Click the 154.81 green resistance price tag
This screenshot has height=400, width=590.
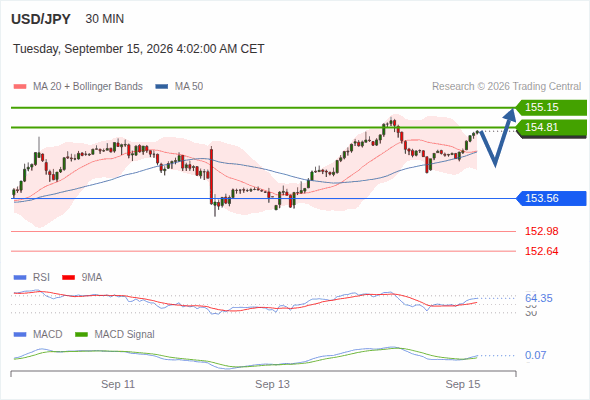[551, 128]
